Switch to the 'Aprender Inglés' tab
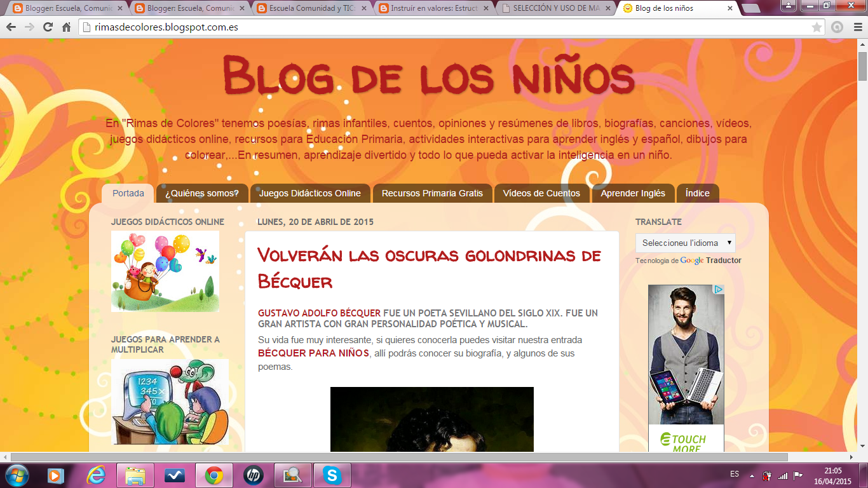This screenshot has width=868, height=488. [633, 193]
